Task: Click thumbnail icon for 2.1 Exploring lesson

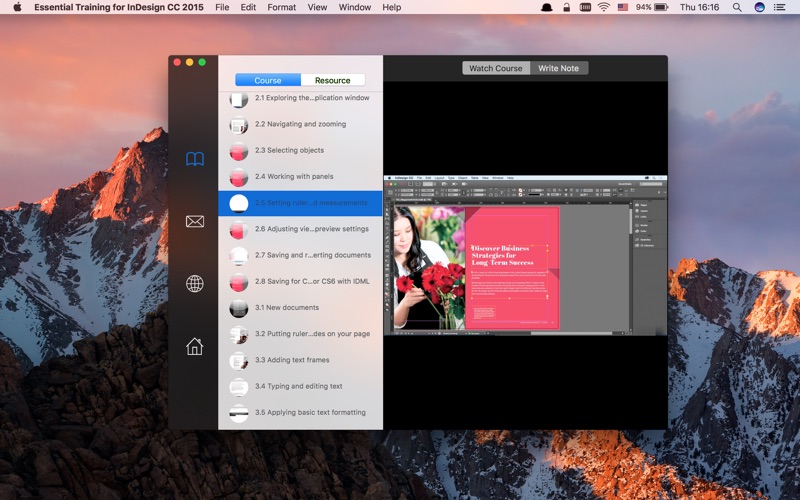Action: point(238,99)
